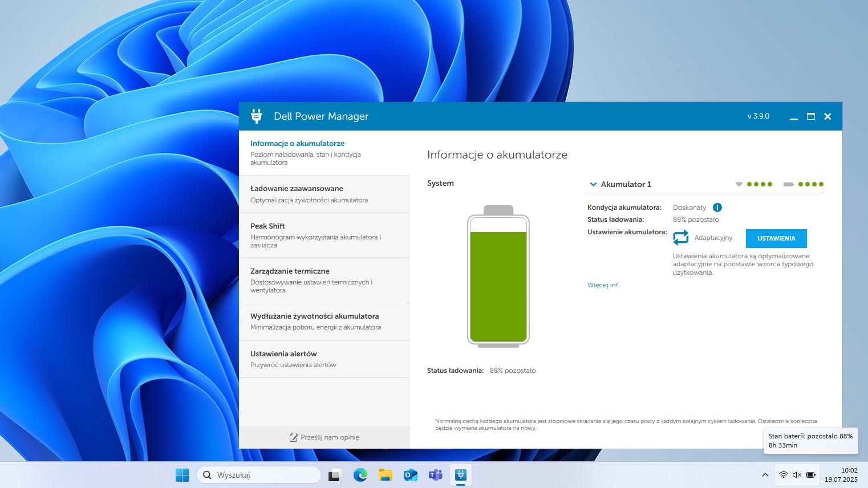Click the battery tray icon

click(810, 475)
